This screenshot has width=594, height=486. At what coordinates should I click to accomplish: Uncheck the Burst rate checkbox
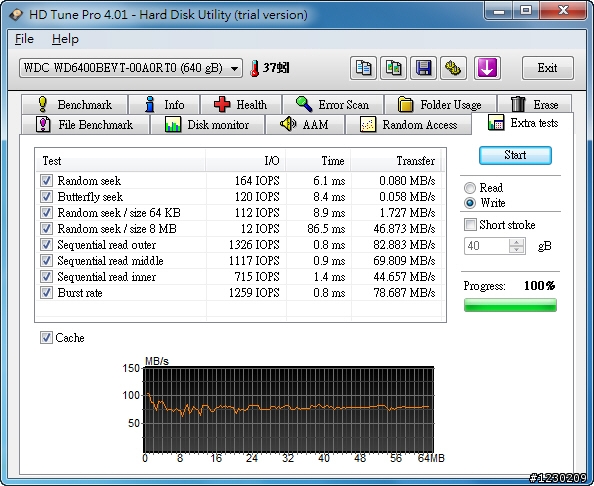click(46, 293)
